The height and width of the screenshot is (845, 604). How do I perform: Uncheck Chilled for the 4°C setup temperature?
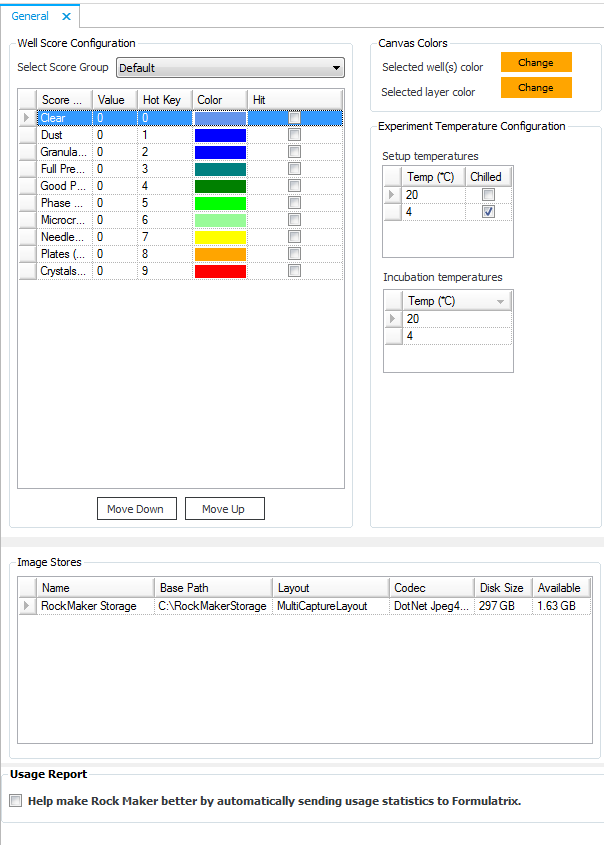click(x=488, y=212)
